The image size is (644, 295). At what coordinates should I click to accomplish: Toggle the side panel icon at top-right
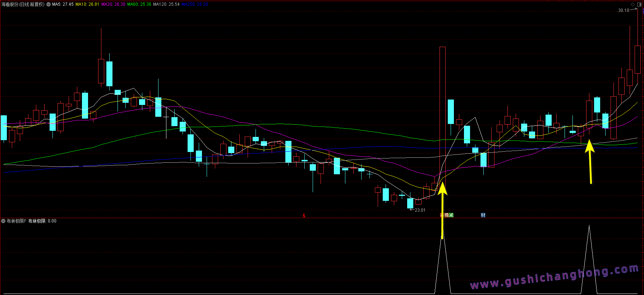639,4
